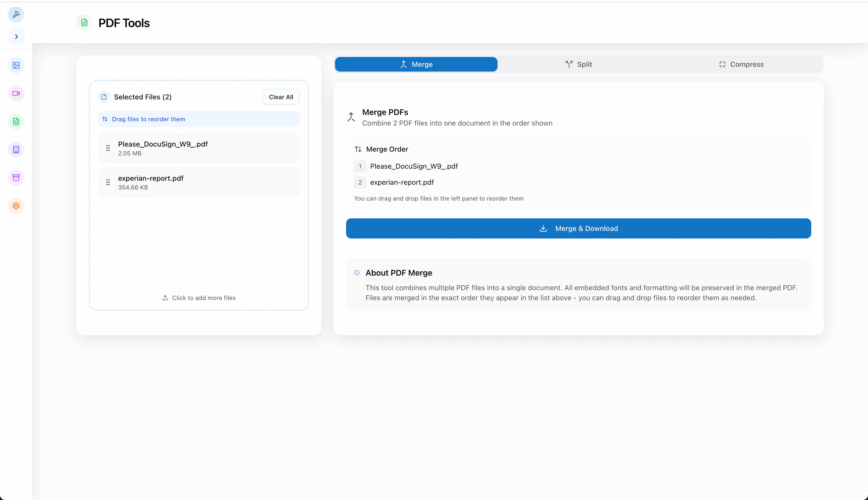Click the Merge PDFs heading icon
This screenshot has height=500, width=868.
coord(351,117)
